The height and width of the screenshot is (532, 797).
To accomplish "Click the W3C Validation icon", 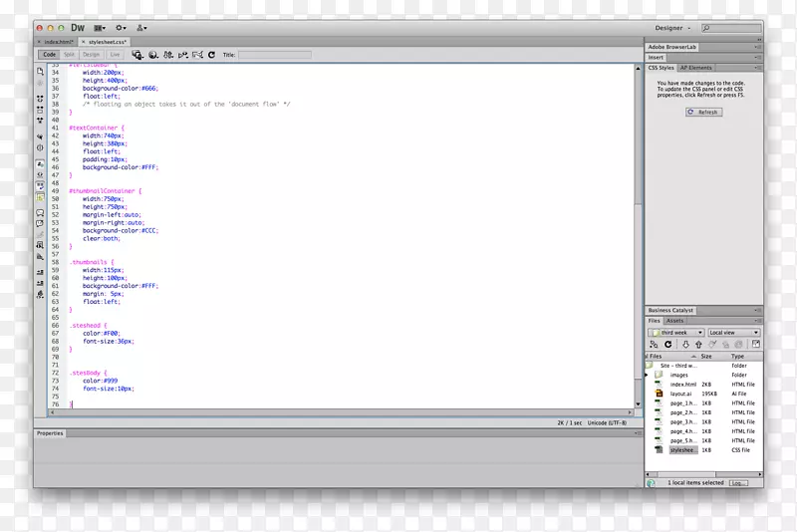I will [183, 55].
